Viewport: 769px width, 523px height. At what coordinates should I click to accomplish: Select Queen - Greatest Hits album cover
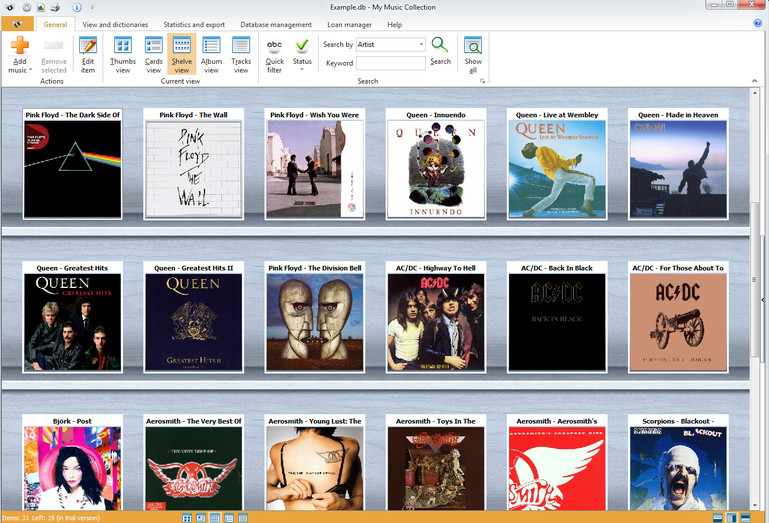(x=73, y=317)
